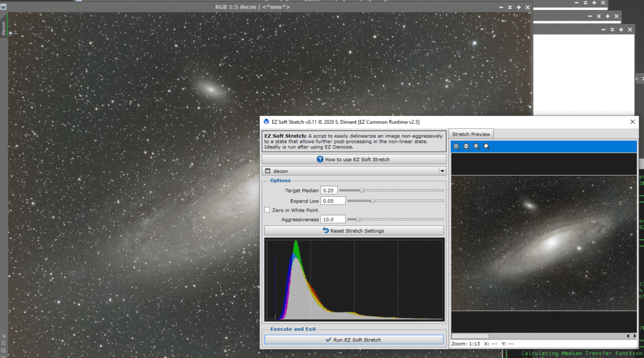Screen dimensions: 644x358
Task: Click the 'Execute and Exit' section heading
Action: coord(293,329)
